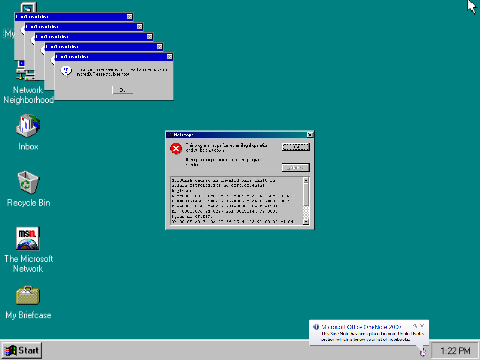Click the red X error icon
The height and width of the screenshot is (360, 480).
click(x=176, y=148)
